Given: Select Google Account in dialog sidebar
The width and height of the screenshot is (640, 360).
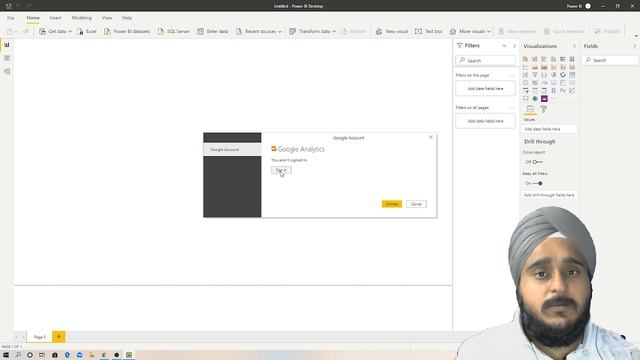Looking at the screenshot, I should point(232,149).
